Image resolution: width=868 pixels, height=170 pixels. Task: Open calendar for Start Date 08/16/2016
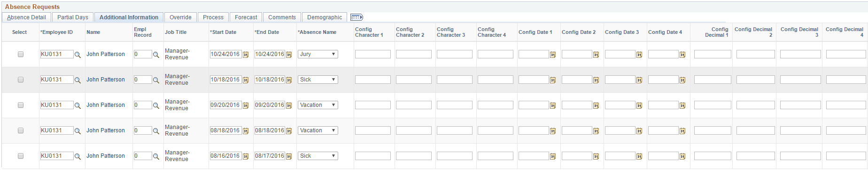pos(245,156)
